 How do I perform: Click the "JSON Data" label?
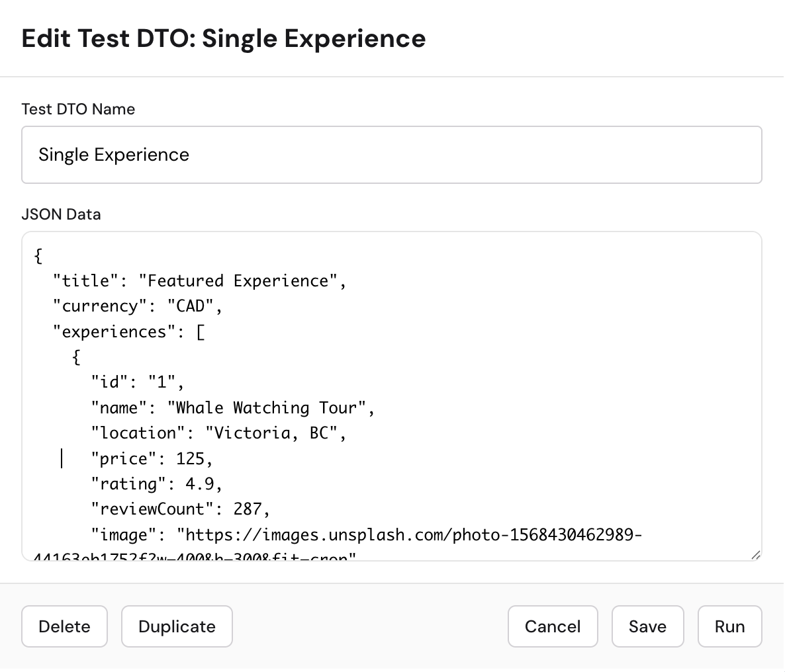pyautogui.click(x=61, y=214)
